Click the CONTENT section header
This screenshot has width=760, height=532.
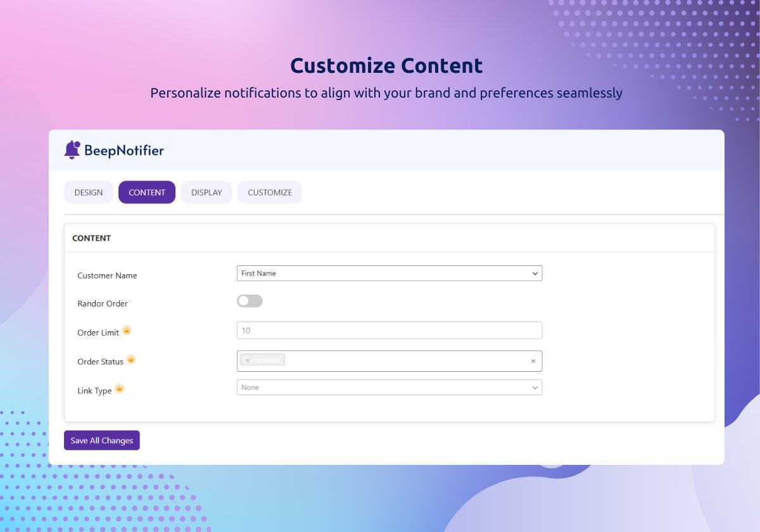coord(92,238)
